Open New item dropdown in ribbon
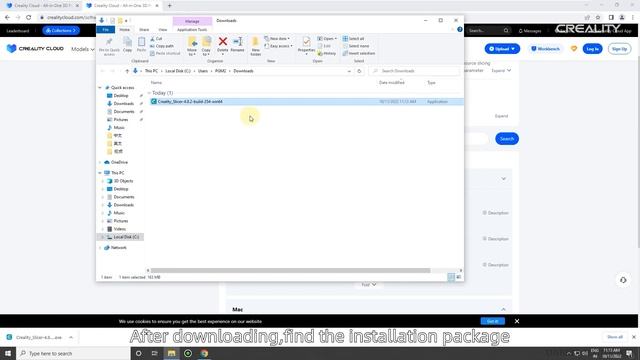Image resolution: width=640 pixels, height=360 pixels. (277, 39)
